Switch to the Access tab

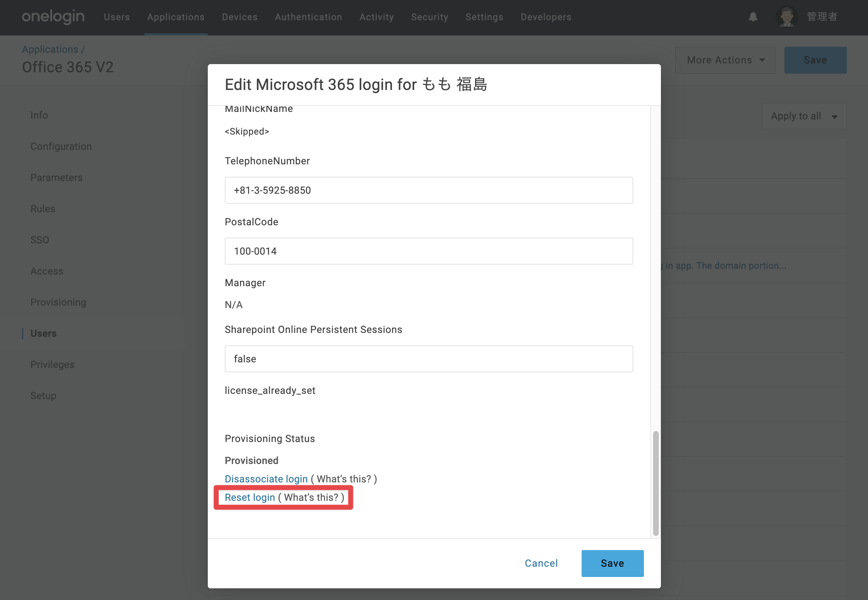click(47, 271)
